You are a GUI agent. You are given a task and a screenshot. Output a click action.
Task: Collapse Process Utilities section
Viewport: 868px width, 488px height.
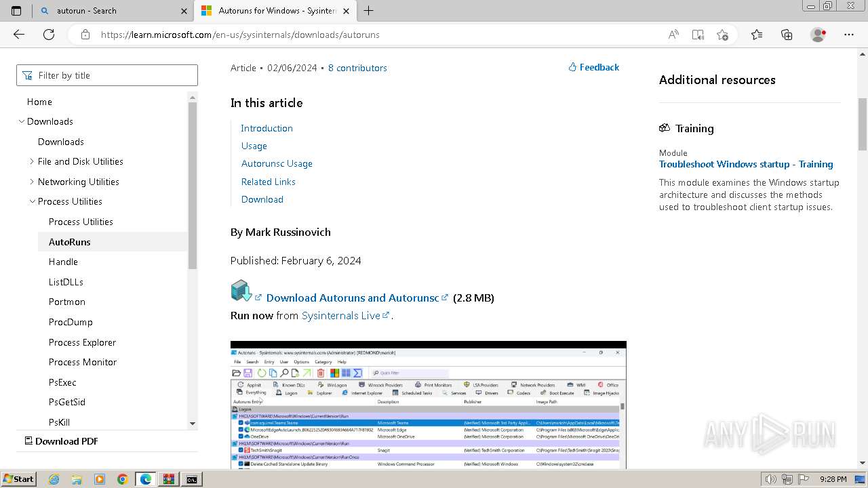click(x=32, y=201)
